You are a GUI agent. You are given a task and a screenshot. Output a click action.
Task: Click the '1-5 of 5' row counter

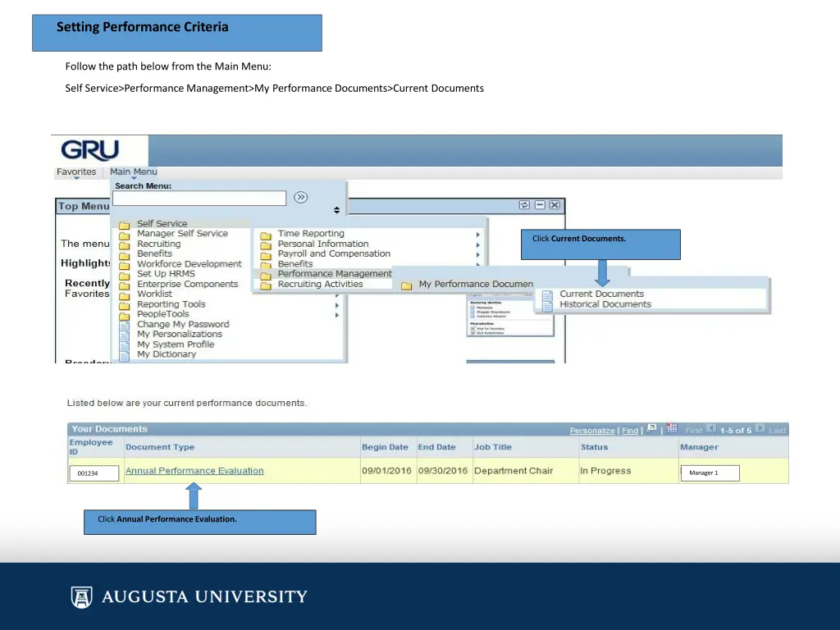click(736, 431)
